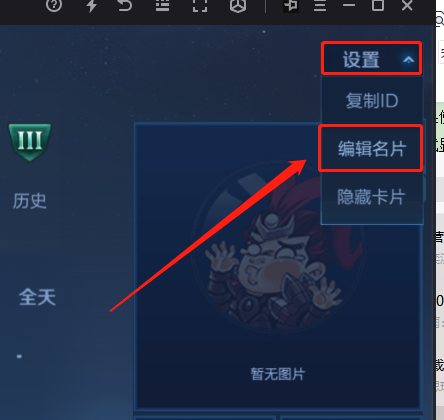The width and height of the screenshot is (444, 420).
Task: Click the lightning bolt boost icon
Action: click(91, 5)
